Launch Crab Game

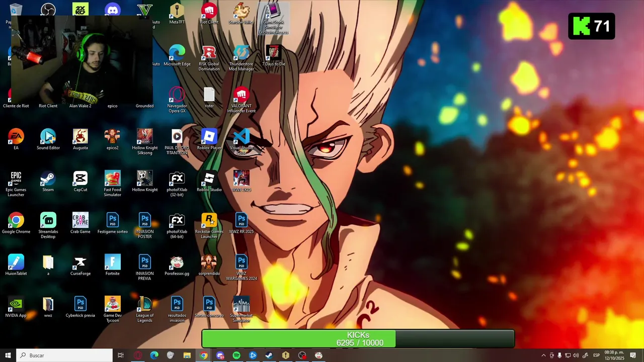tap(80, 224)
